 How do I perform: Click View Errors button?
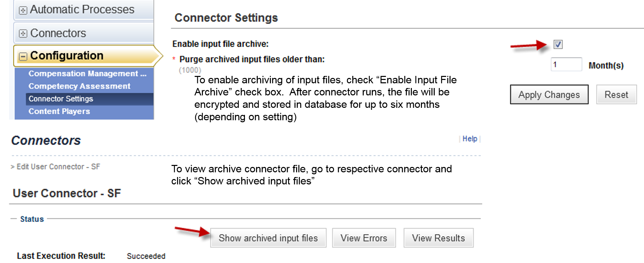[x=364, y=238]
